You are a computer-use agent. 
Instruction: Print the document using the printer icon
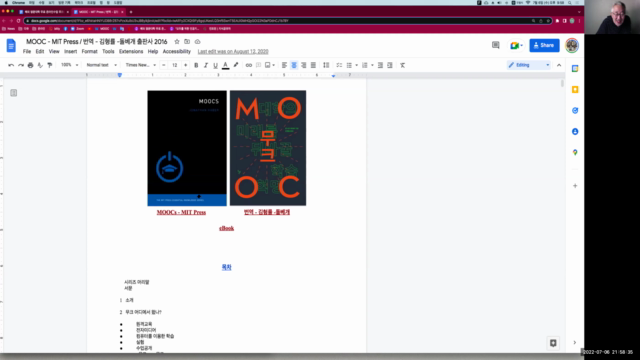coord(30,65)
